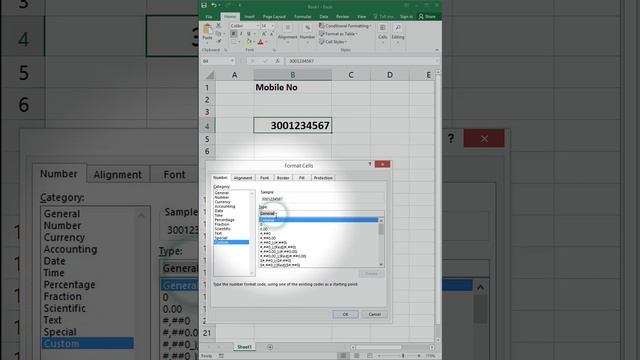This screenshot has height=360, width=640.
Task: Click the Copy icon in Clipboard group
Action: 218,33
